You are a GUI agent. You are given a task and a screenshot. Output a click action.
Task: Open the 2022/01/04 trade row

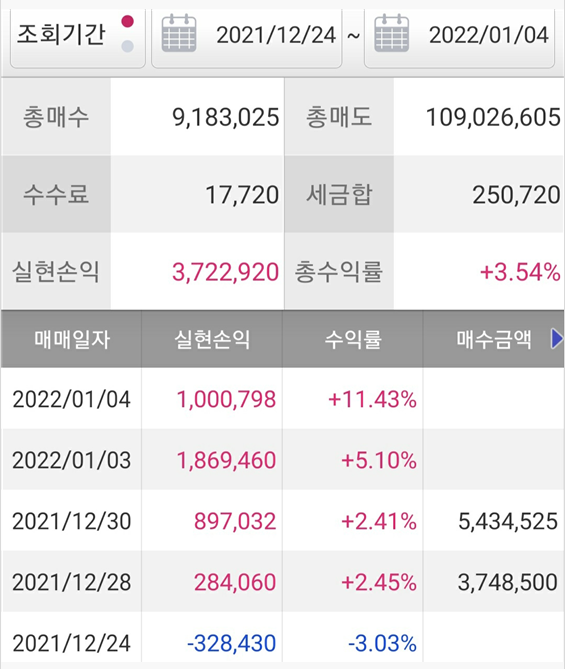coord(282,399)
